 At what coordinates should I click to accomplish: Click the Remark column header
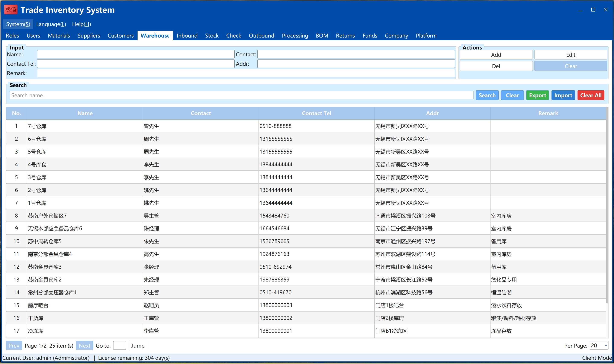pos(548,113)
